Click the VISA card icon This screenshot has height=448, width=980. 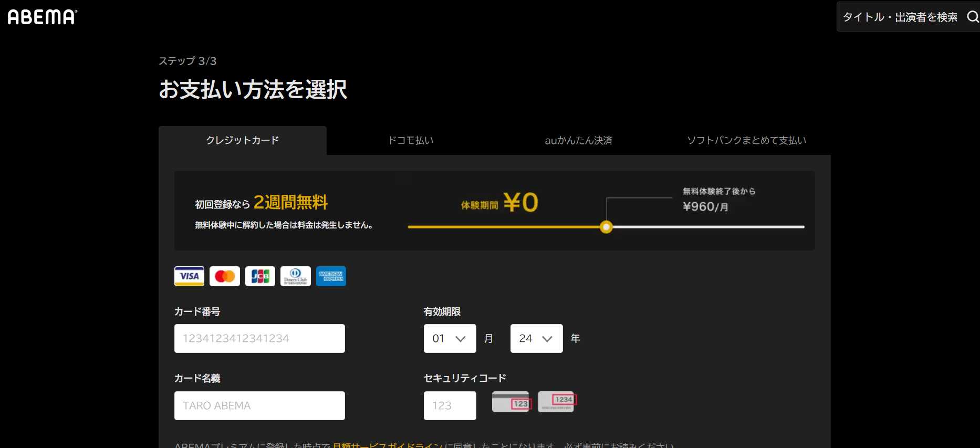point(189,276)
